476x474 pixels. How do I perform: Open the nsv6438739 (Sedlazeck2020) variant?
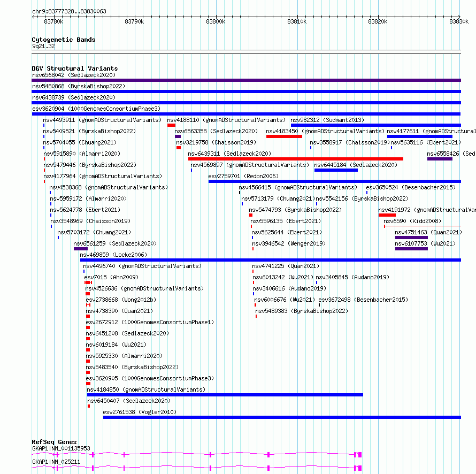[x=74, y=97]
